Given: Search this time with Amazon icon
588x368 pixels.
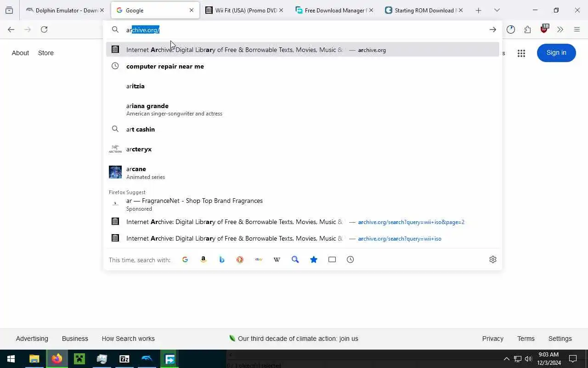Looking at the screenshot, I should click(x=204, y=259).
